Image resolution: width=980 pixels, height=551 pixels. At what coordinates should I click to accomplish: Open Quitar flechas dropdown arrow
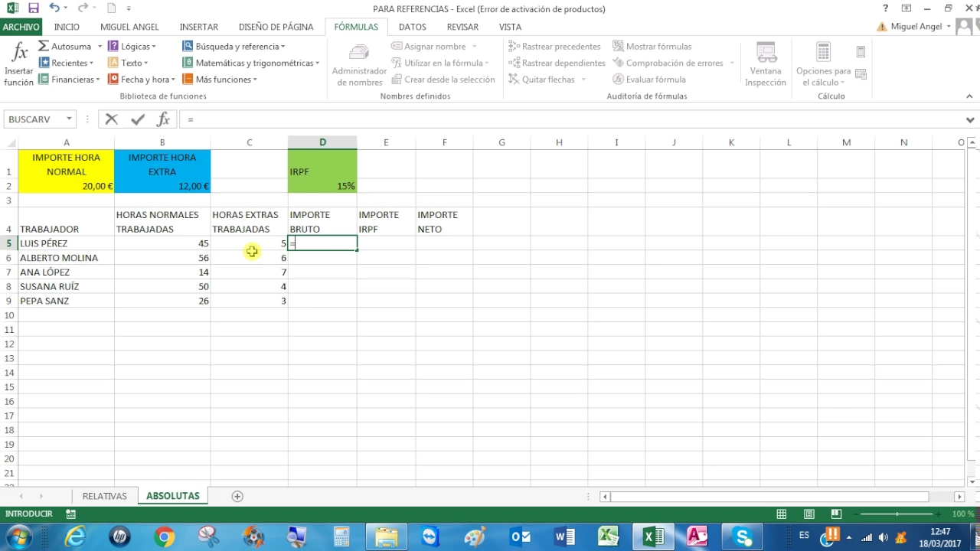583,79
